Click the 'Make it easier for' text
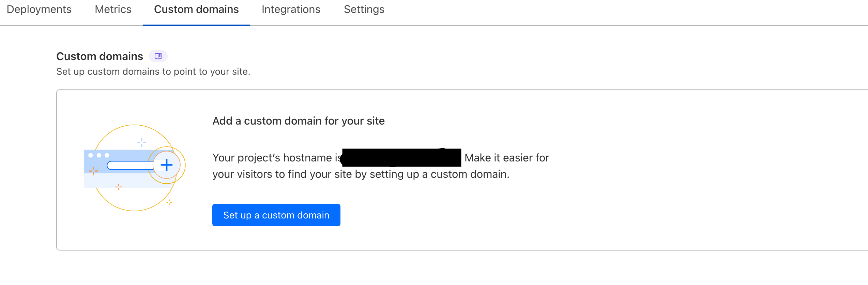This screenshot has height=285, width=868. [x=506, y=158]
